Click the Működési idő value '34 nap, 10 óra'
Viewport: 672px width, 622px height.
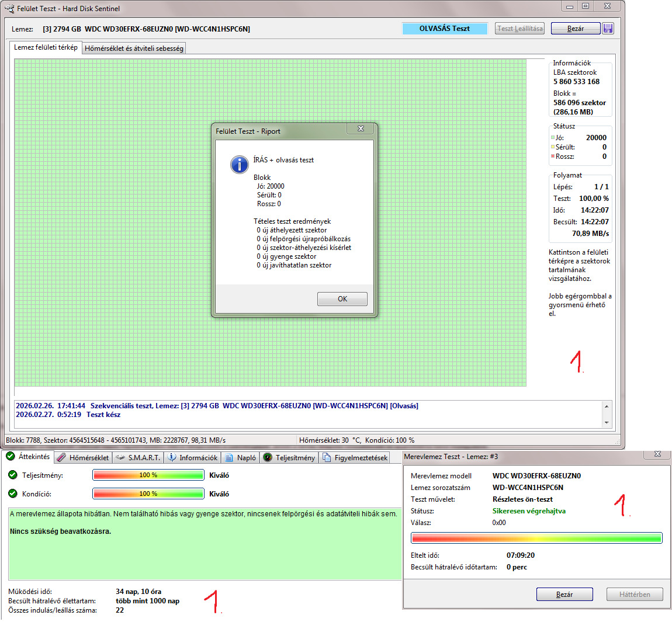(x=138, y=592)
